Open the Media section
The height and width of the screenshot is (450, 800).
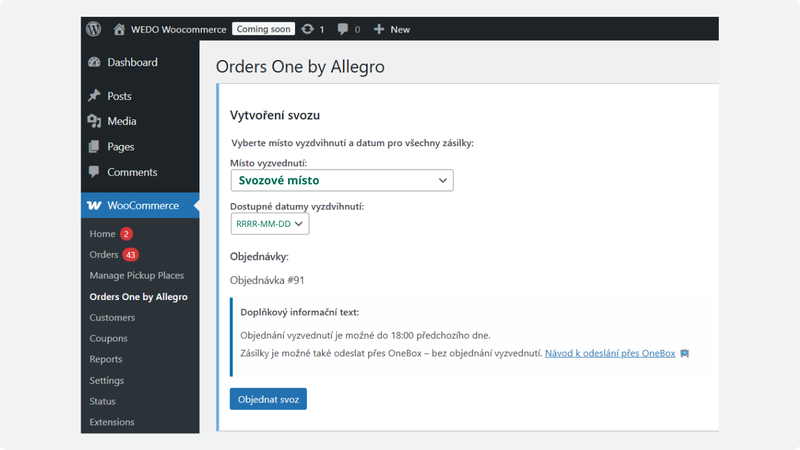tap(121, 121)
